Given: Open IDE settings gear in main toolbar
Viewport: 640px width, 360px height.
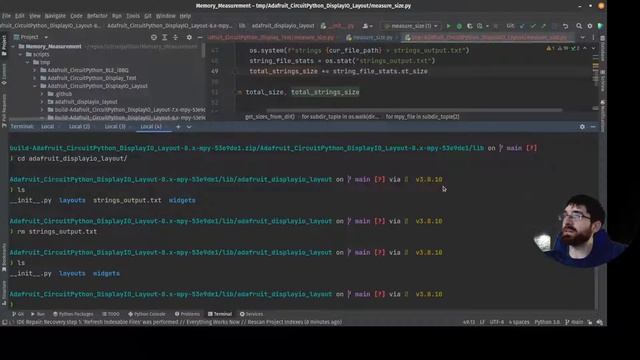Looking at the screenshot, I should 590,26.
